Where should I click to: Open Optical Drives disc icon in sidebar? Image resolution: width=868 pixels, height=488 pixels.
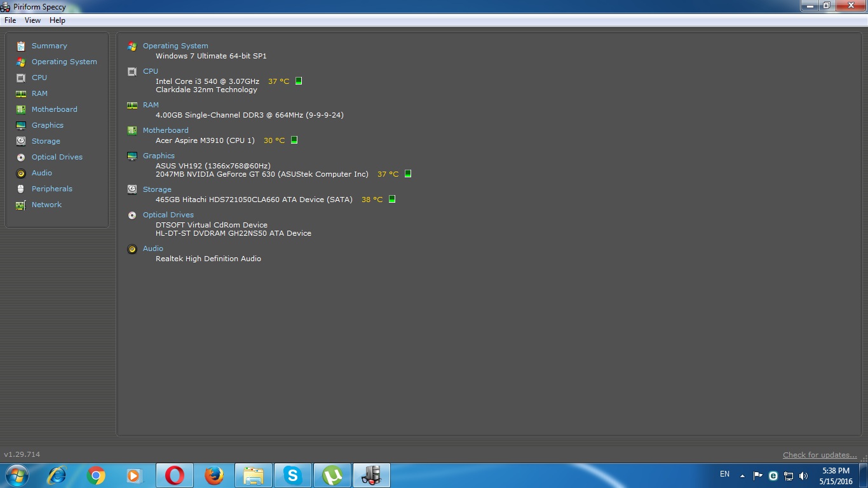click(21, 157)
